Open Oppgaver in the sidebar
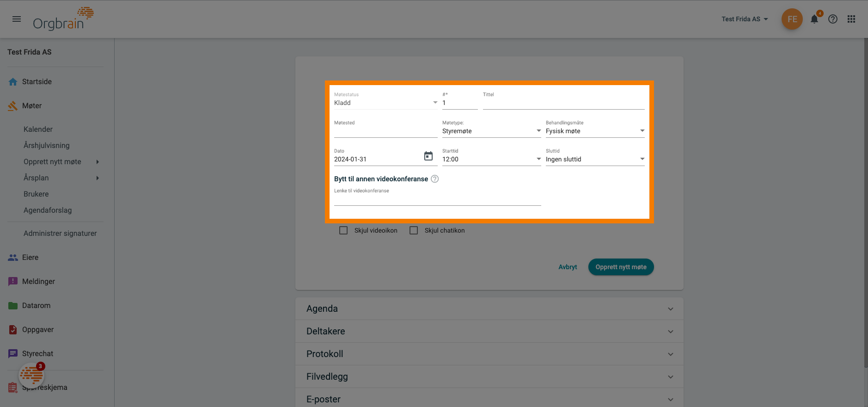This screenshot has width=868, height=407. (x=38, y=330)
